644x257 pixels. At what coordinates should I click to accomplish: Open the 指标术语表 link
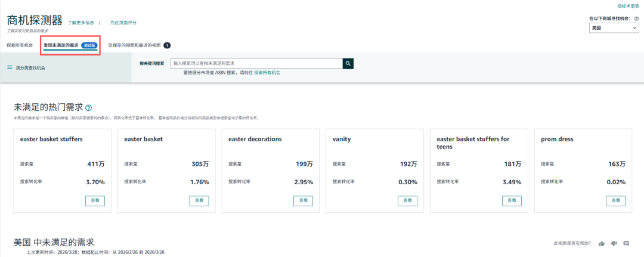628,5
